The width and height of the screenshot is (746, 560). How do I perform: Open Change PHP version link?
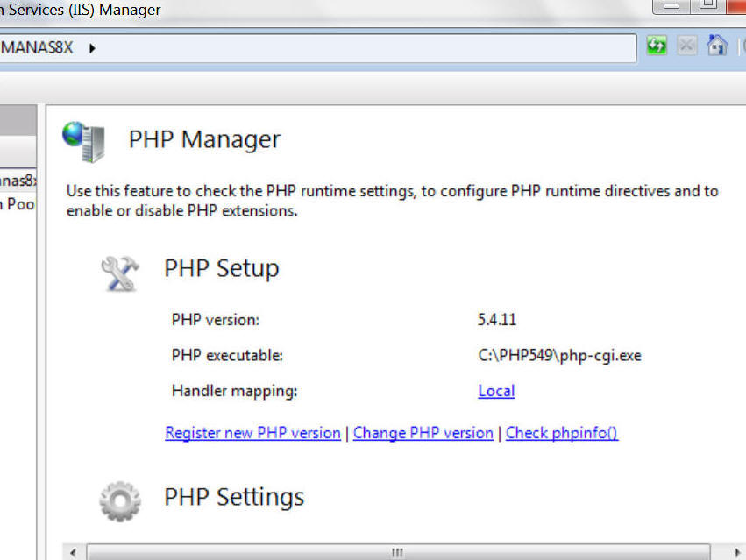pos(423,433)
